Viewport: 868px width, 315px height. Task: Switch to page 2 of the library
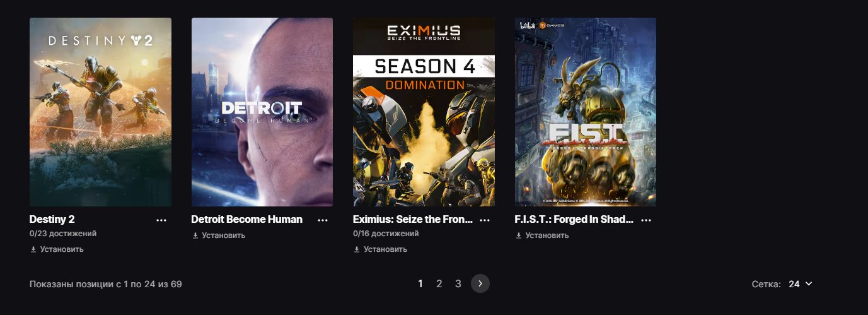point(439,284)
